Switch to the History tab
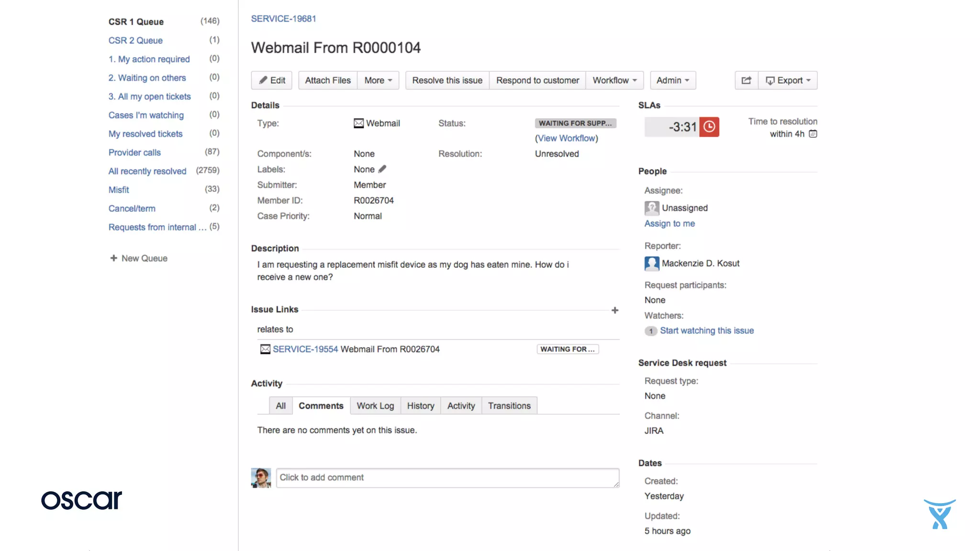This screenshot has width=980, height=551. click(420, 406)
